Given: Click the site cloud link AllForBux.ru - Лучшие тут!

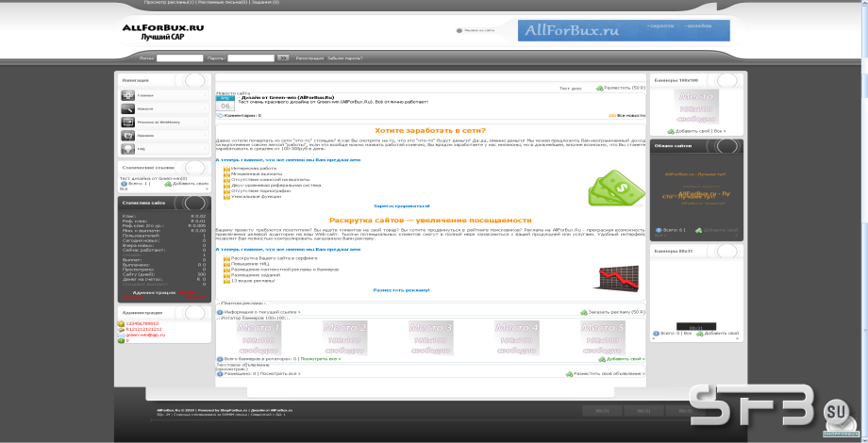Looking at the screenshot, I should click(x=696, y=174).
